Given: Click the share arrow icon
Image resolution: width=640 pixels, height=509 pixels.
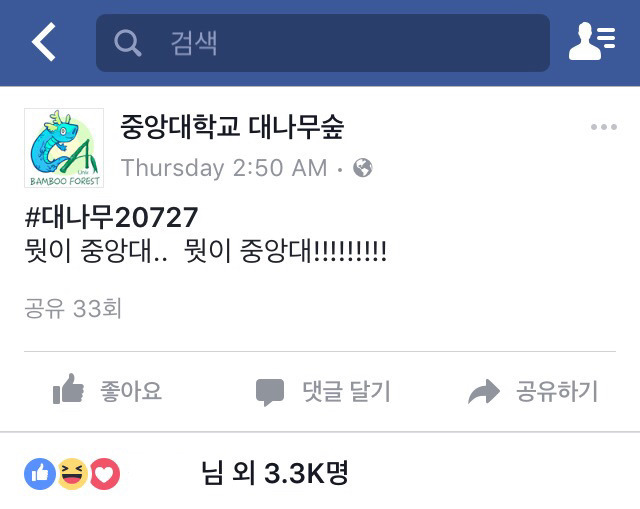Looking at the screenshot, I should pos(484,392).
